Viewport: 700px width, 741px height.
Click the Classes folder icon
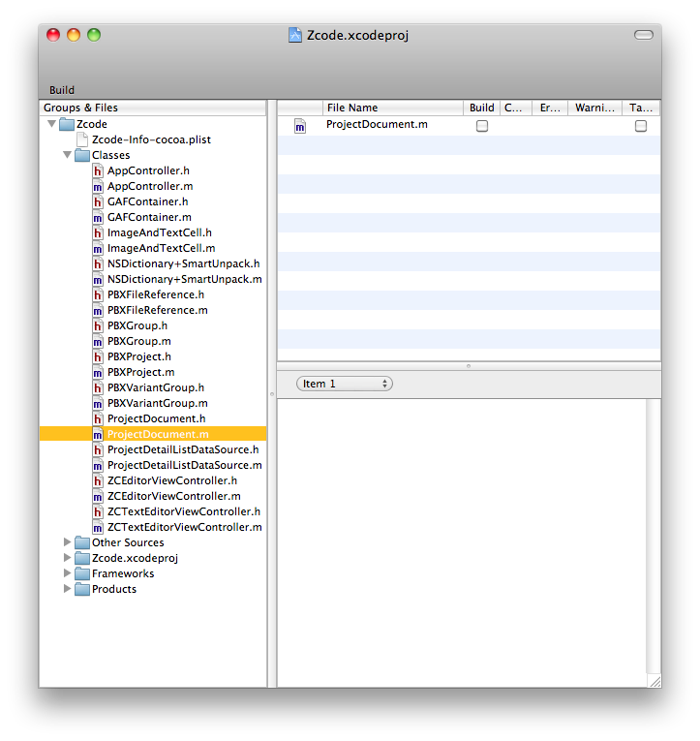82,155
